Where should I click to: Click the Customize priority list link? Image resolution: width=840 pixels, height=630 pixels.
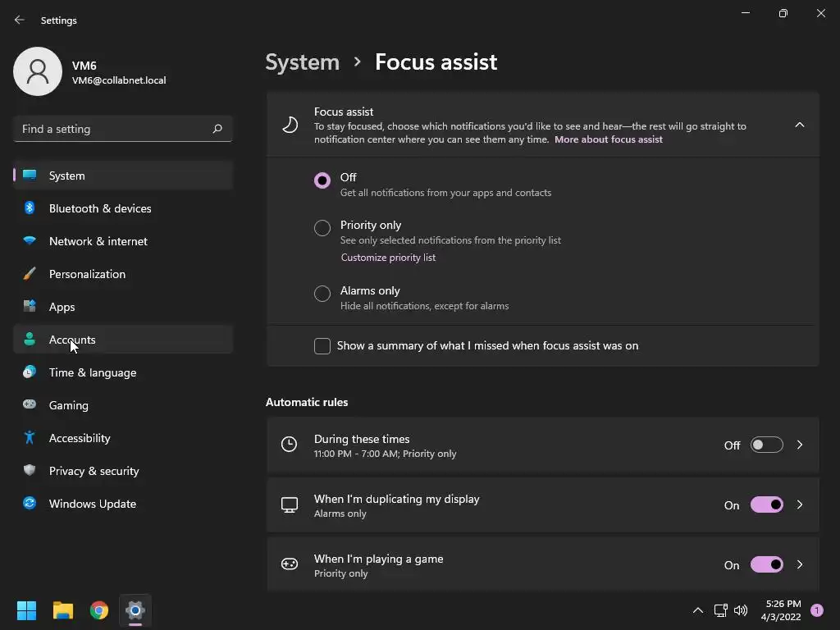click(388, 258)
